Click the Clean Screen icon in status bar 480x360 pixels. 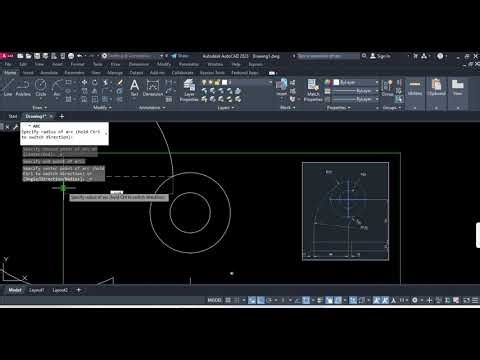[466, 300]
